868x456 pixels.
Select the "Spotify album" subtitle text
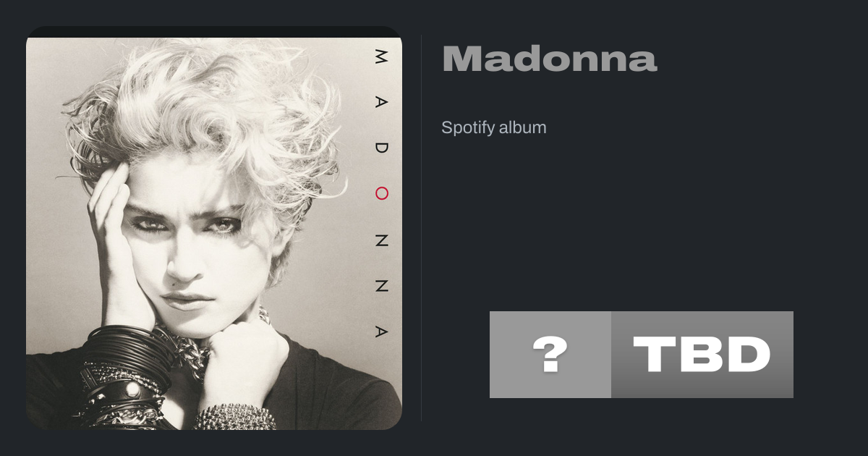click(x=494, y=128)
